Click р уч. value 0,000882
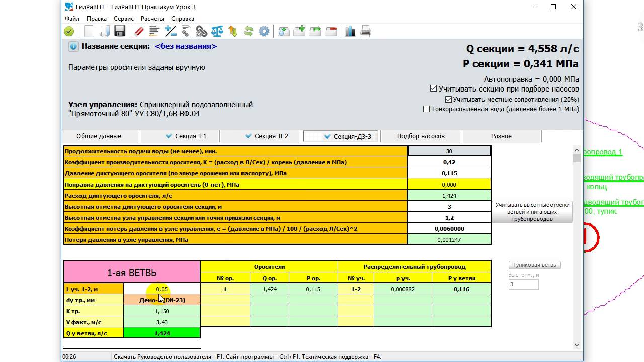Viewport: 644px width, 362px height. click(403, 289)
